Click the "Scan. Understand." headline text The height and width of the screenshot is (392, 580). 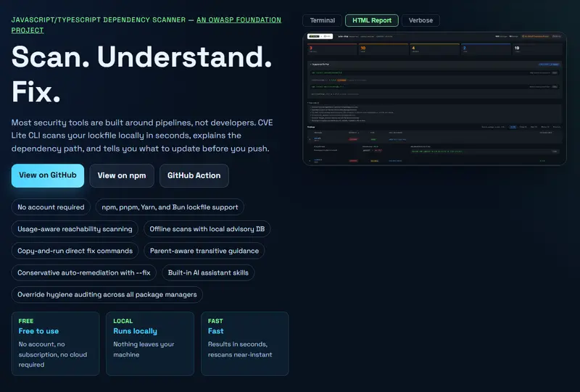click(x=141, y=57)
